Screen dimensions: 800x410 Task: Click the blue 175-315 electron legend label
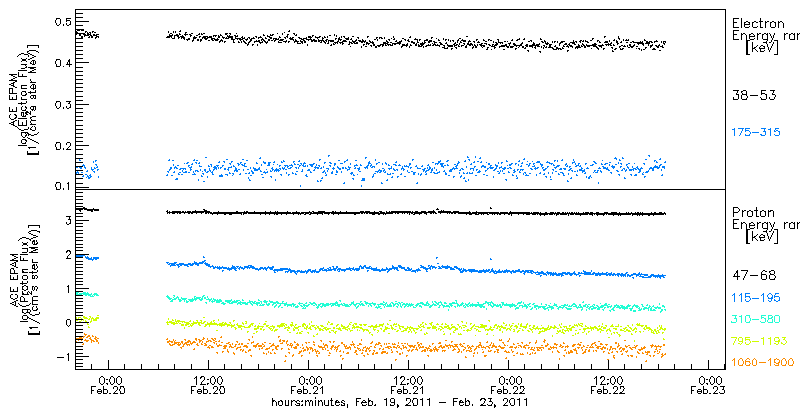[x=756, y=133]
